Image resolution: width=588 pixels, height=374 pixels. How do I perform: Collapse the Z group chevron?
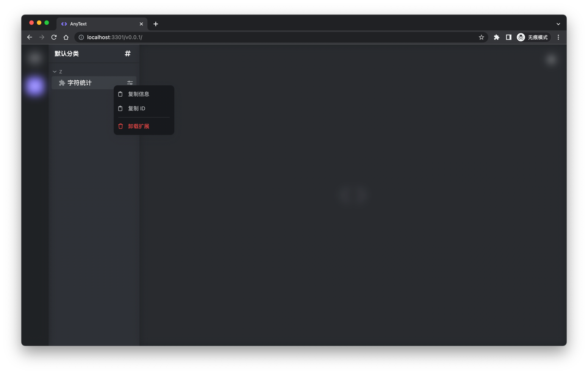tap(55, 72)
